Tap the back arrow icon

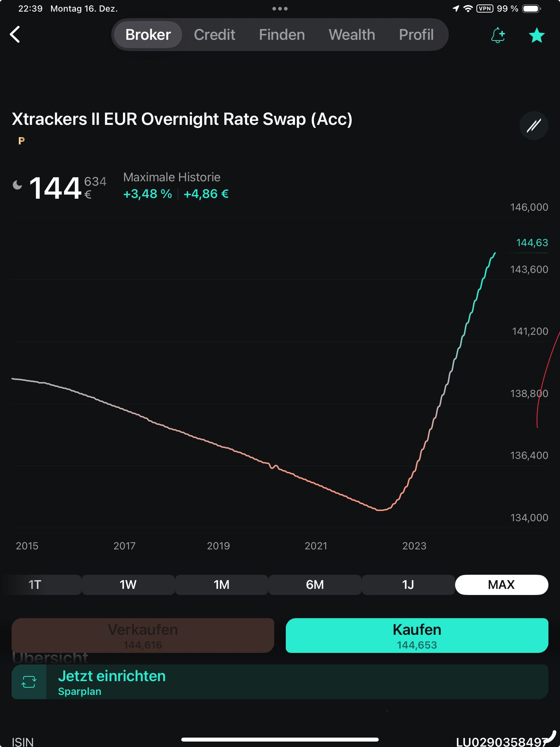pyautogui.click(x=15, y=35)
